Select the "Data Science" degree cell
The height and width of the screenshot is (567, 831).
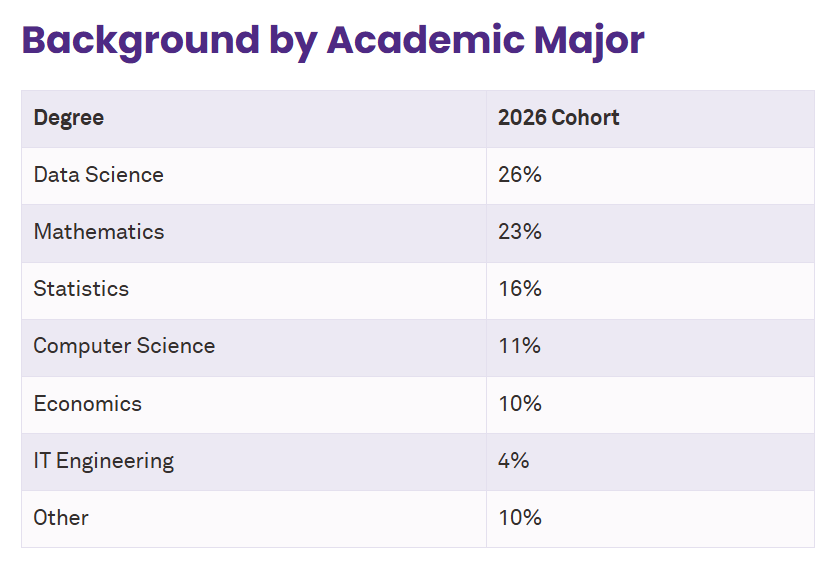pos(98,175)
